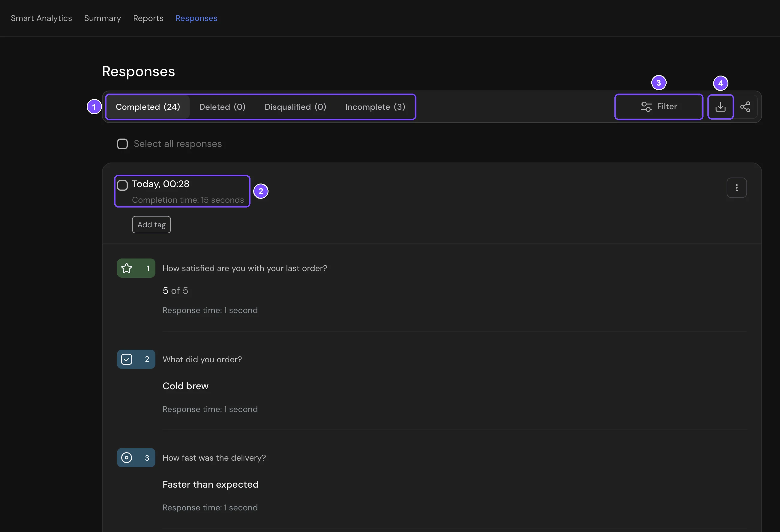The height and width of the screenshot is (532, 780).
Task: Select Responses in the top navigation
Action: (x=196, y=18)
